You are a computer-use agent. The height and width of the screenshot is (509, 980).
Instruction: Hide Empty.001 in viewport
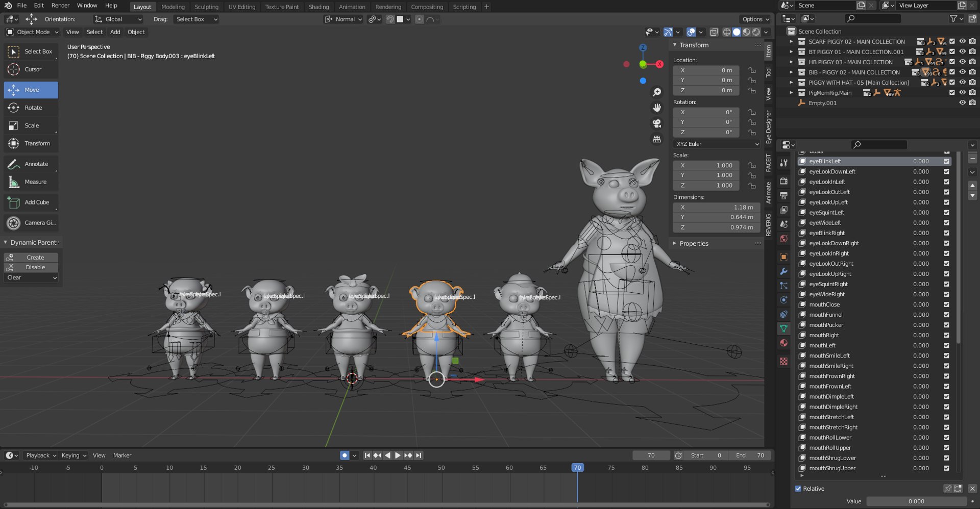[x=962, y=103]
